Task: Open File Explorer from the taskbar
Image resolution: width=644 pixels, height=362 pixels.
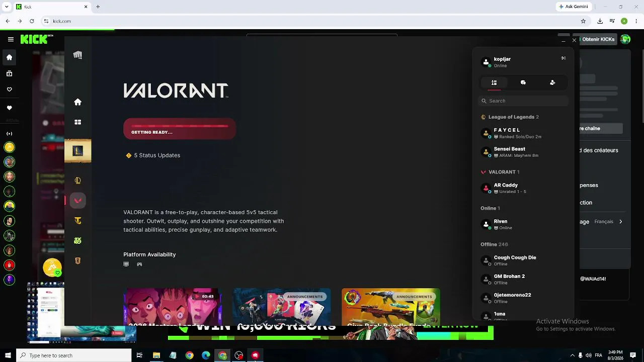Action: click(x=156, y=355)
